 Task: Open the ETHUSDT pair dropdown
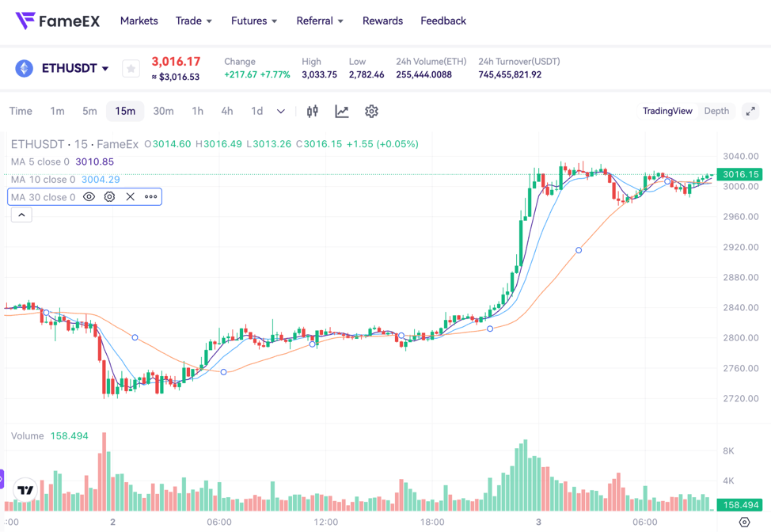click(x=74, y=69)
